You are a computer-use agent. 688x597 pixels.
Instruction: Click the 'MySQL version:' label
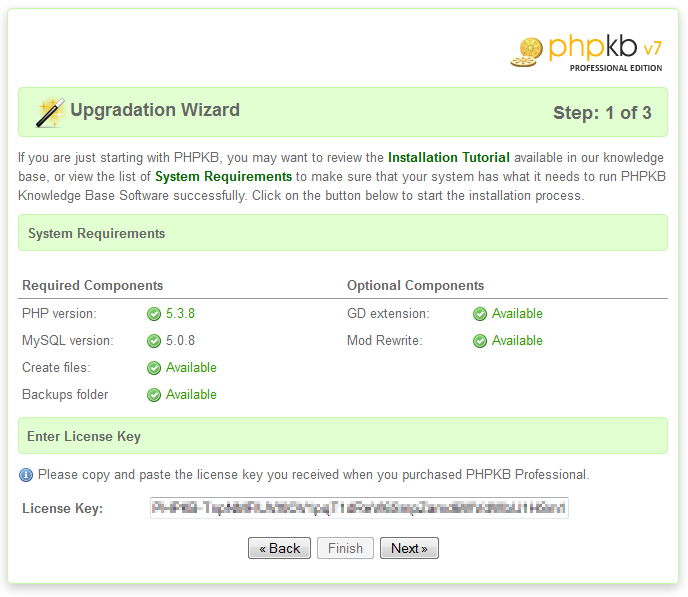pos(68,340)
